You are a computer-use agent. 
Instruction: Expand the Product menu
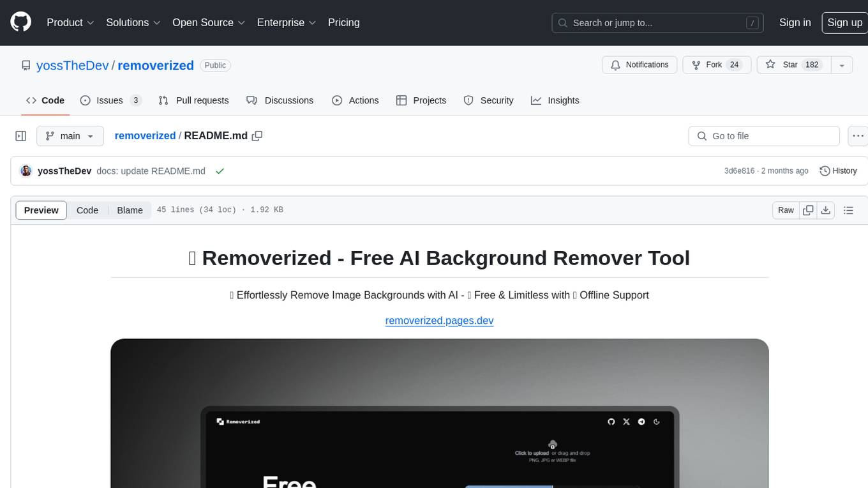(x=70, y=22)
